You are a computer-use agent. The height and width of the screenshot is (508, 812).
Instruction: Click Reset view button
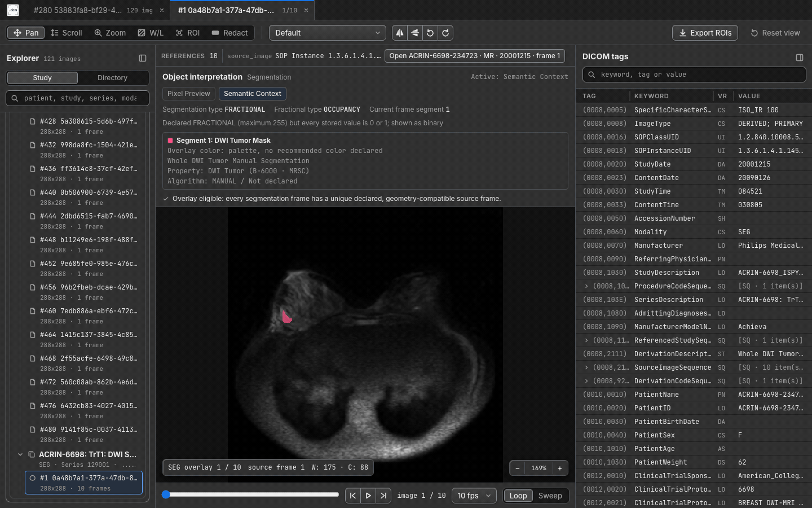coord(775,33)
